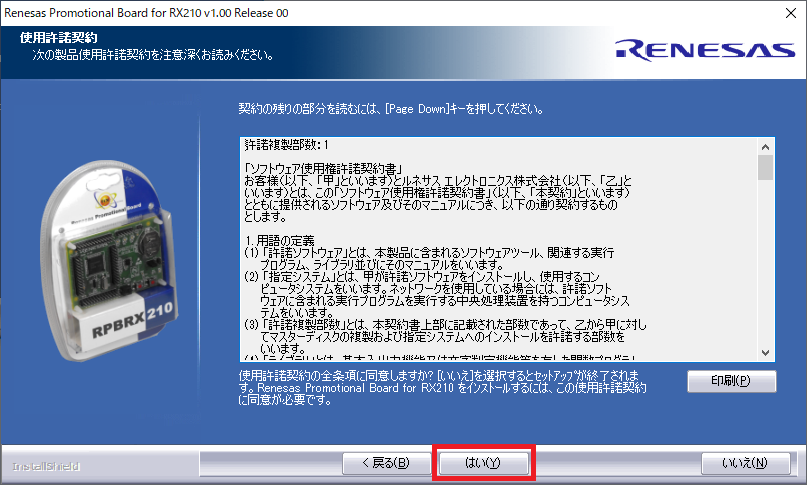Click the license scrollbar thumb
Viewport: 807px width, 485px height.
pyautogui.click(x=765, y=167)
